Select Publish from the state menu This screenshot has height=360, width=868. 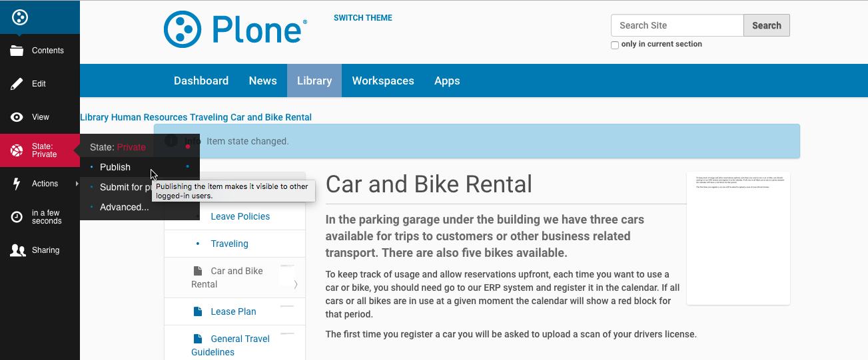click(x=115, y=167)
